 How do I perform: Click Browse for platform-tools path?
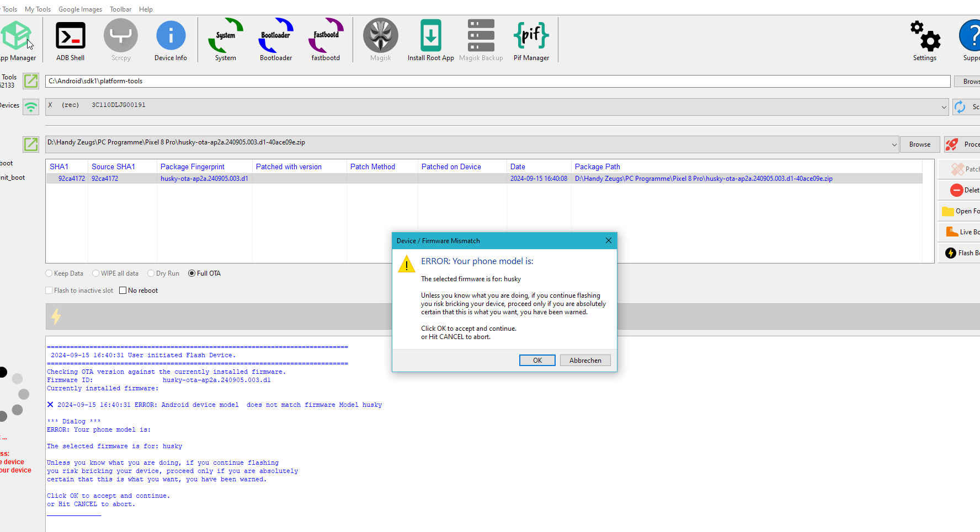pyautogui.click(x=968, y=82)
